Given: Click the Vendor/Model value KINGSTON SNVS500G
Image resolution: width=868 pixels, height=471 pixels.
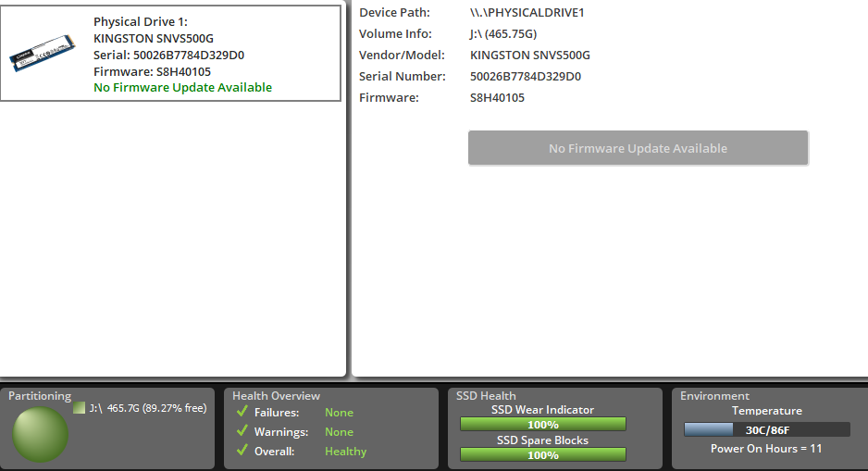Looking at the screenshot, I should point(530,56).
